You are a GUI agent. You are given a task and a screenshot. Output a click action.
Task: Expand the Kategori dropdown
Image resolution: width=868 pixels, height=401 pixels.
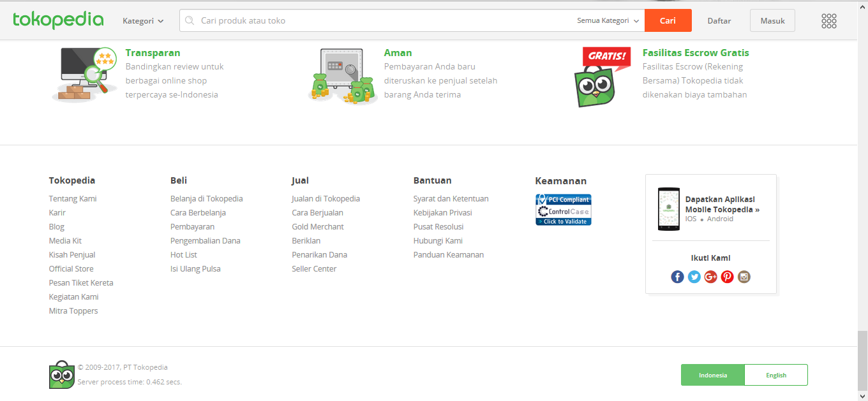click(x=143, y=20)
